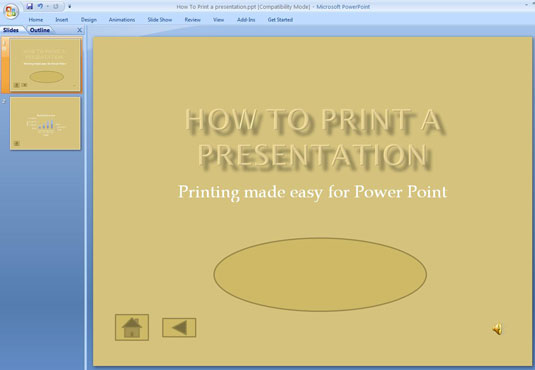Click the Back arrow action button on slide
The width and height of the screenshot is (535, 370).
(x=179, y=328)
